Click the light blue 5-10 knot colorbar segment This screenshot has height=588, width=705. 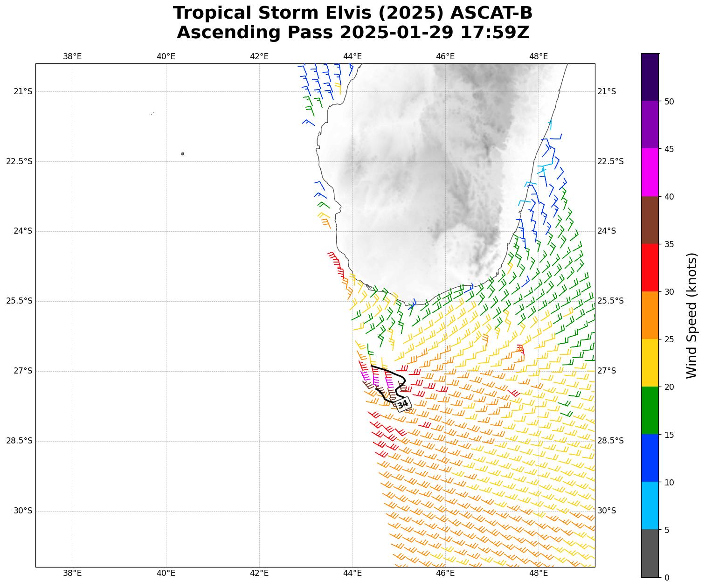click(650, 505)
